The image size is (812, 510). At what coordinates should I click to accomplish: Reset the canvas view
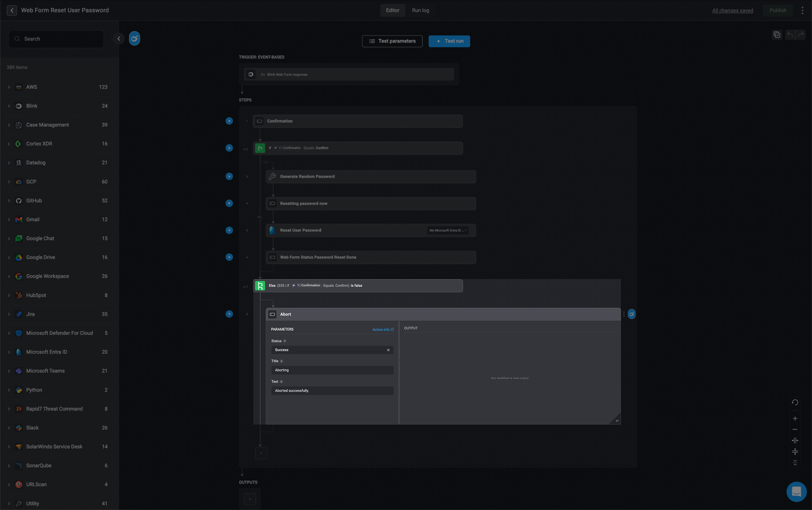795,403
